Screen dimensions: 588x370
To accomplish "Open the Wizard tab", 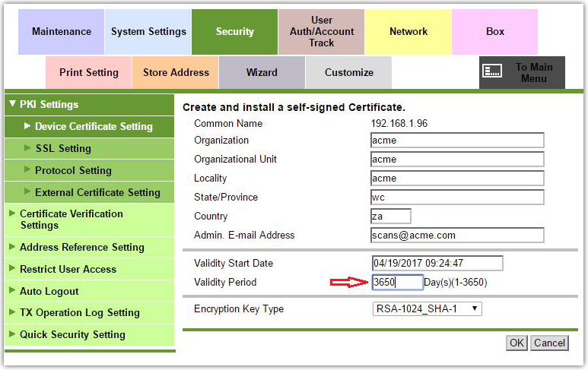I will click(x=262, y=73).
